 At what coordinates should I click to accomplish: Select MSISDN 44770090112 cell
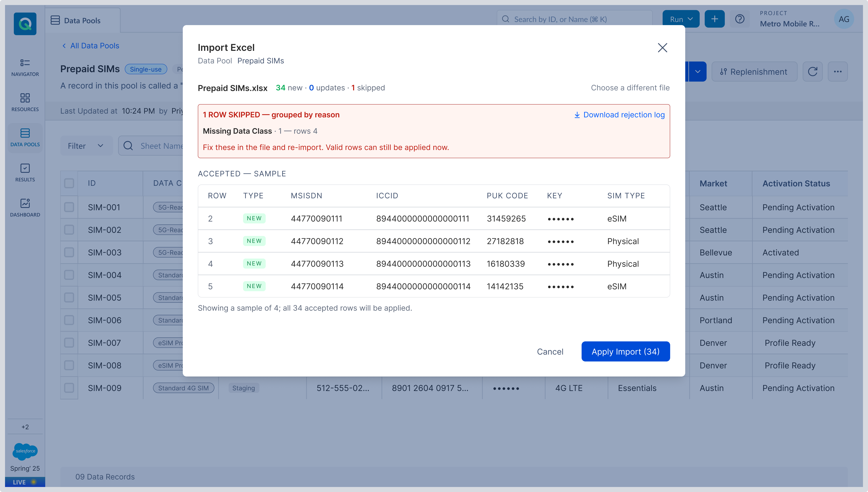(317, 241)
